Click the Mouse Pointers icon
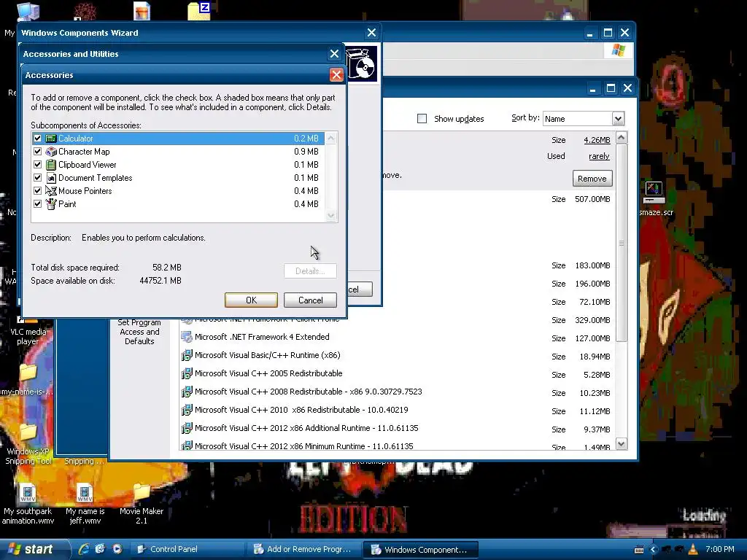 coord(51,191)
